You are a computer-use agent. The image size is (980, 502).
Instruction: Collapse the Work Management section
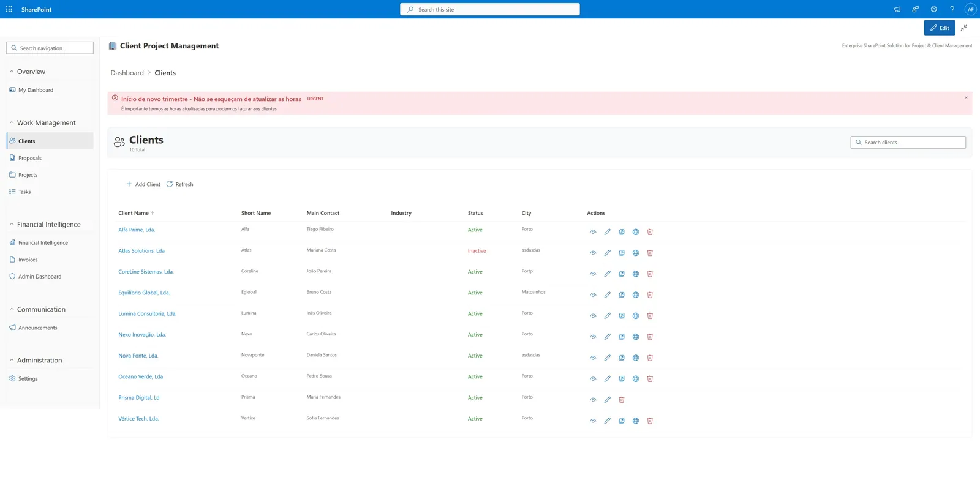coord(12,122)
